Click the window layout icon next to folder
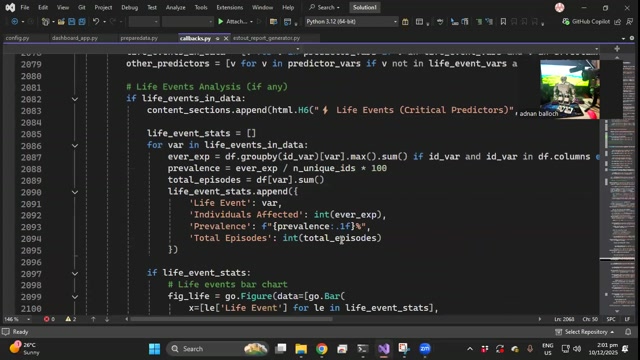This screenshot has height=360, width=640. [x=287, y=22]
